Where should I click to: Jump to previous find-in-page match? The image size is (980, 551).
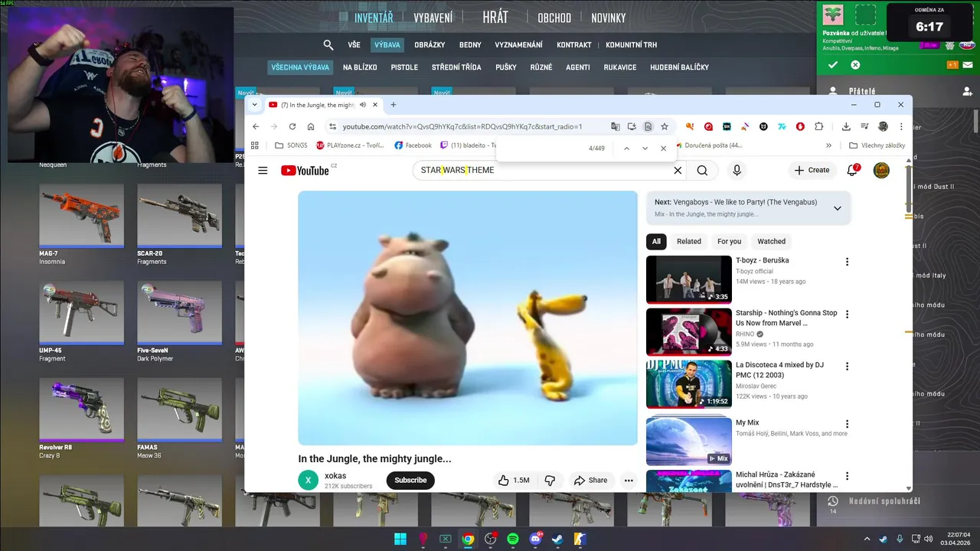pyautogui.click(x=626, y=148)
